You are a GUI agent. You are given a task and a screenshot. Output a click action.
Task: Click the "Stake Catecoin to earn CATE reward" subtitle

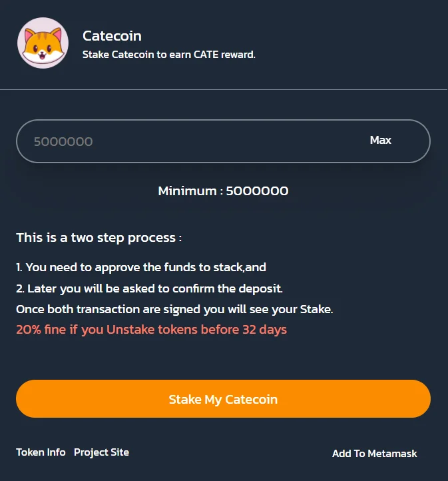pyautogui.click(x=168, y=55)
